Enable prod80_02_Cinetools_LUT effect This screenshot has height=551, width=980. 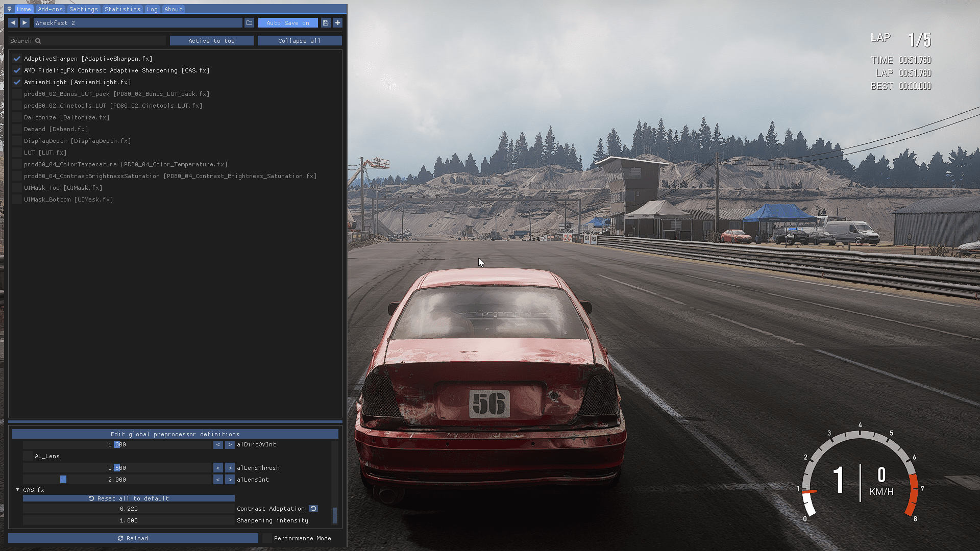click(17, 106)
